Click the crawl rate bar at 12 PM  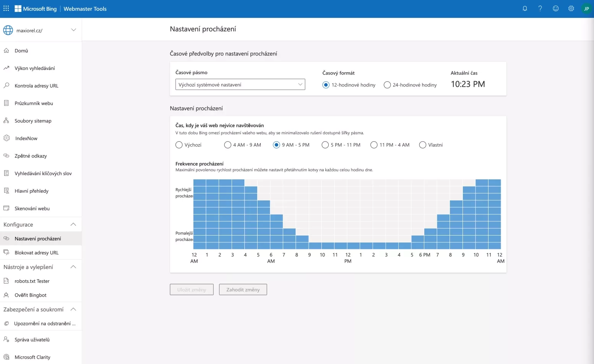tap(354, 246)
